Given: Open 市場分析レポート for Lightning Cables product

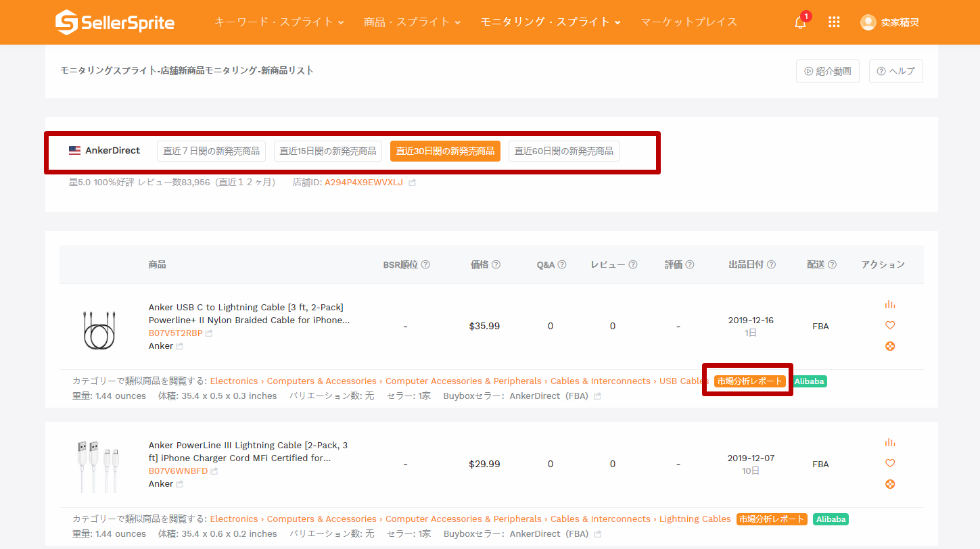Looking at the screenshot, I should [x=772, y=519].
